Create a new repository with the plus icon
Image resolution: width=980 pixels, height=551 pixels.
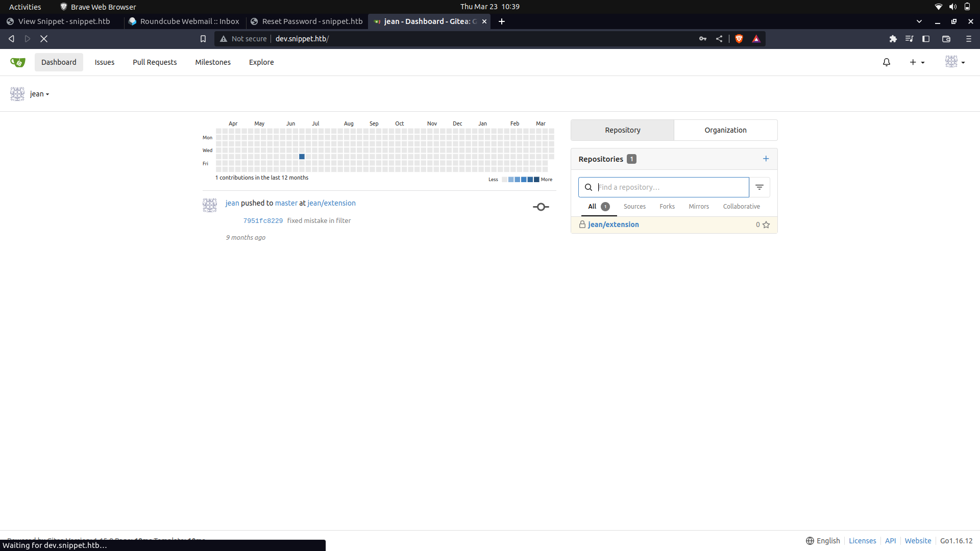pos(766,159)
